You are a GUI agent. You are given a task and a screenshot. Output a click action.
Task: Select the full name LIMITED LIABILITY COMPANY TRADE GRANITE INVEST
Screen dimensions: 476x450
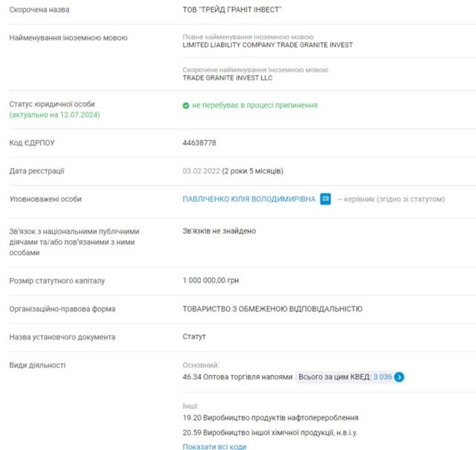tap(268, 45)
